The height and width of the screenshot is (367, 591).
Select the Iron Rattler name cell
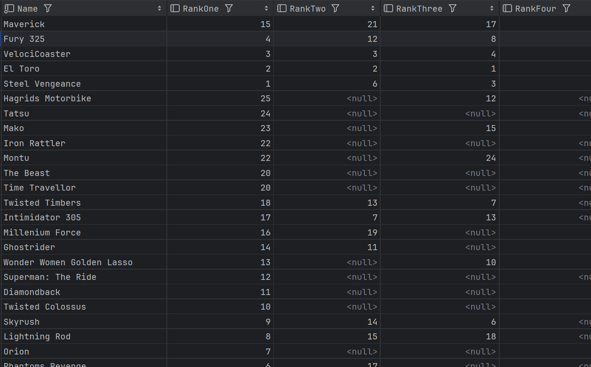point(84,143)
